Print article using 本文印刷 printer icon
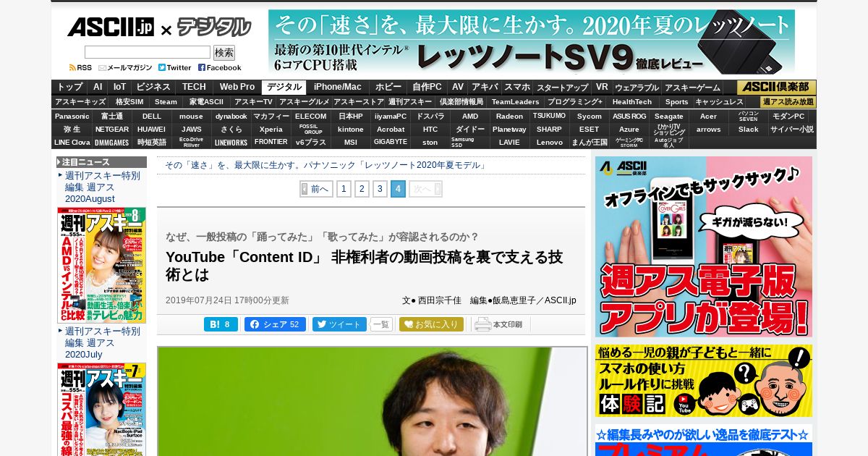This screenshot has height=456, width=868. click(499, 324)
